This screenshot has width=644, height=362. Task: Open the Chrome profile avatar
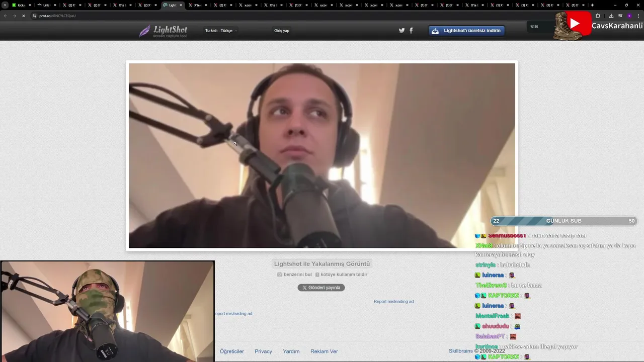pos(629,16)
